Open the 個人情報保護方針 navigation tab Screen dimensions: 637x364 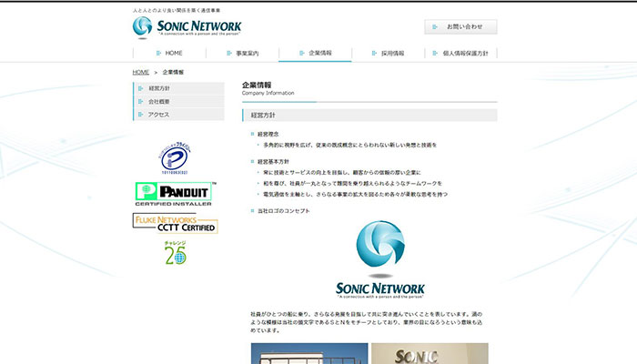coord(460,53)
